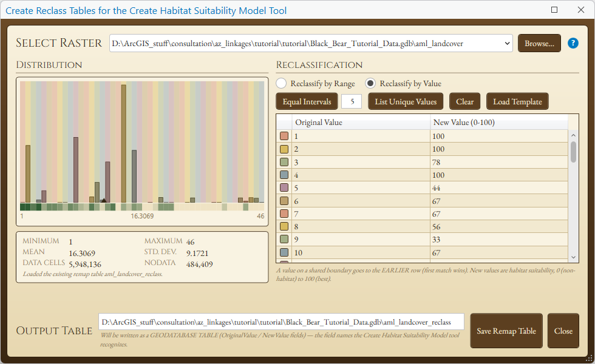Click the Original Value cell showing 1
Screen dimensions: 595x364
(x=361, y=136)
